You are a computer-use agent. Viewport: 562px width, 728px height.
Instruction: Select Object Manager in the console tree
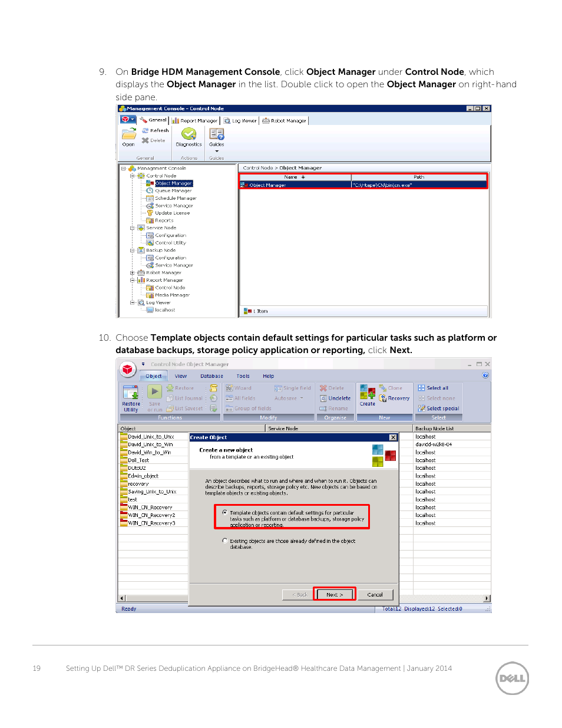click(174, 183)
